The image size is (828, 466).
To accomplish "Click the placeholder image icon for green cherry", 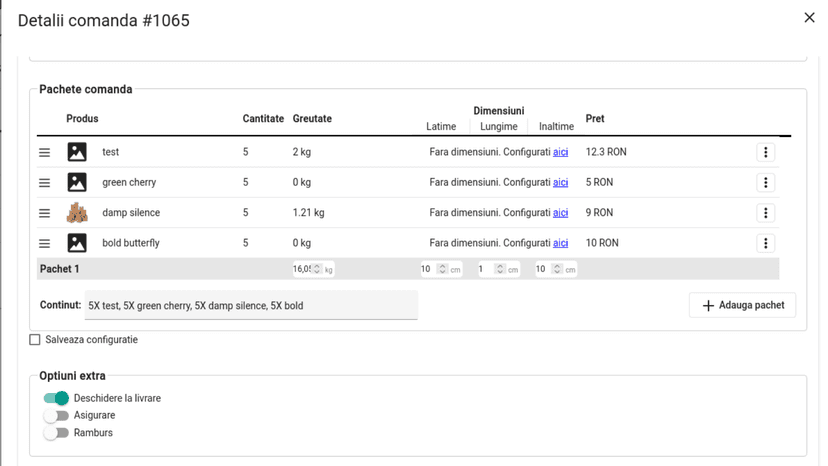I will tap(77, 182).
